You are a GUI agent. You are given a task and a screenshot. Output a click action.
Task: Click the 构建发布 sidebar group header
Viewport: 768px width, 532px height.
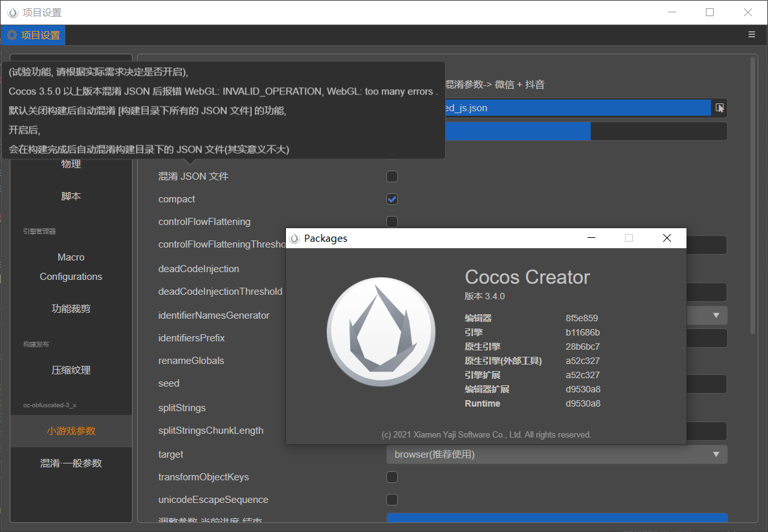click(x=36, y=344)
